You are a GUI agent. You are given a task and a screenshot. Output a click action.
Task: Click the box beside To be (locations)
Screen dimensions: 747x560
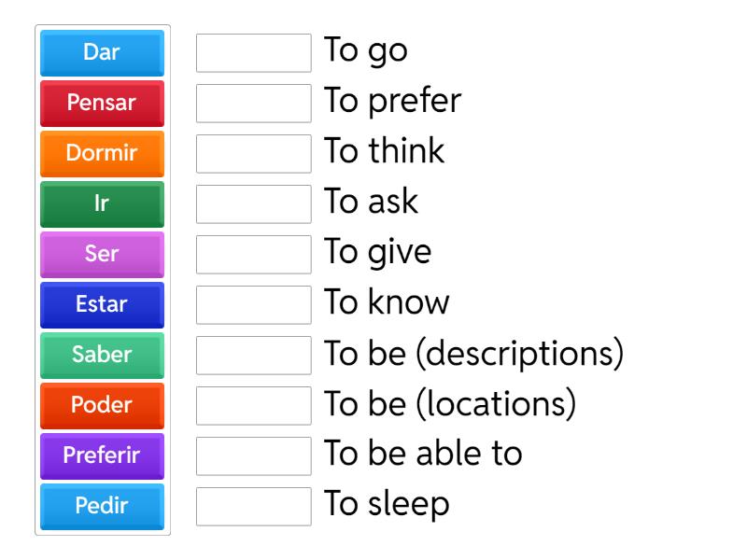click(253, 406)
